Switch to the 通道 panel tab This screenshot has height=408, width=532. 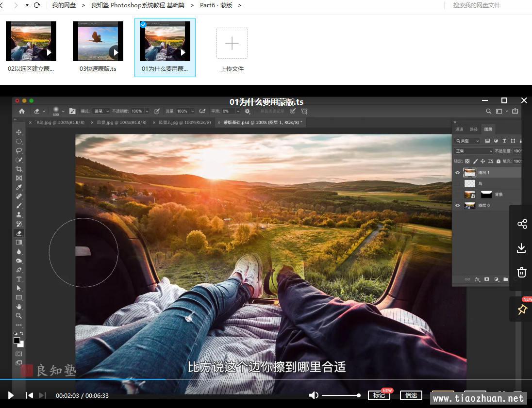tap(459, 129)
